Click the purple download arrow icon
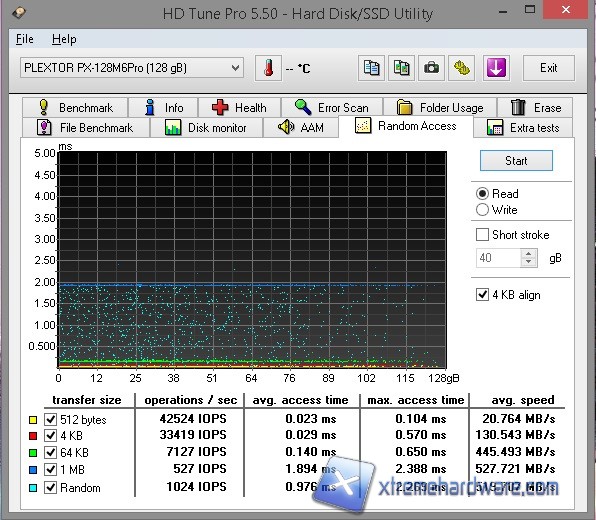Viewport: 596px width, 520px height. [x=496, y=68]
